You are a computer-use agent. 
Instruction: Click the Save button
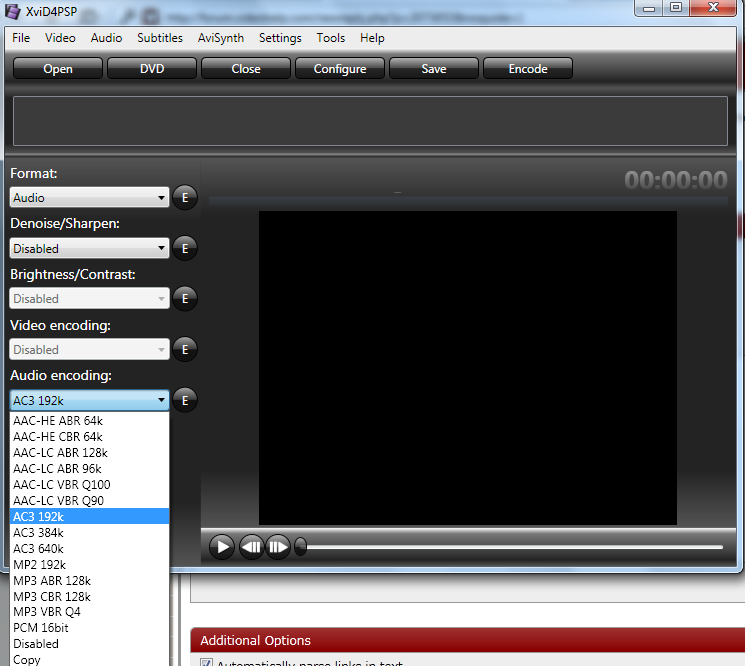click(x=434, y=68)
